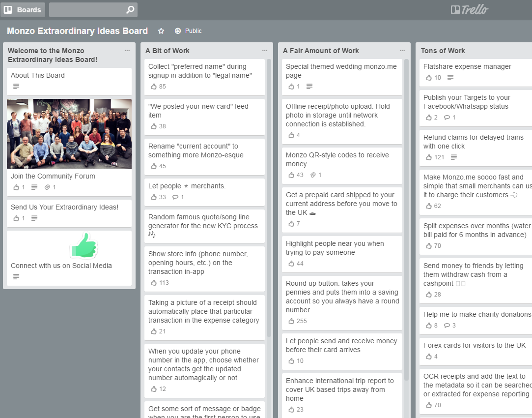This screenshot has height=418, width=532.
Task: Click the Trello logo in header
Action: pos(469,10)
